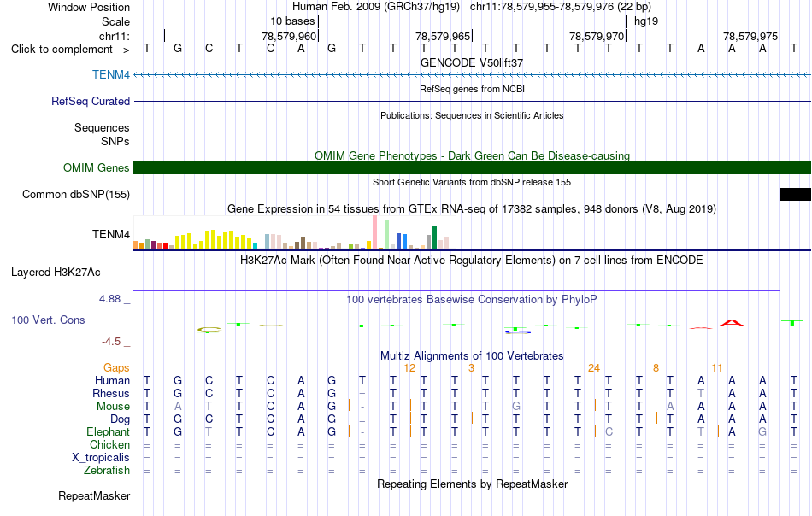The height and width of the screenshot is (516, 812).
Task: Click Multiz Alignments of 100 Vertebrates title
Action: coord(472,356)
